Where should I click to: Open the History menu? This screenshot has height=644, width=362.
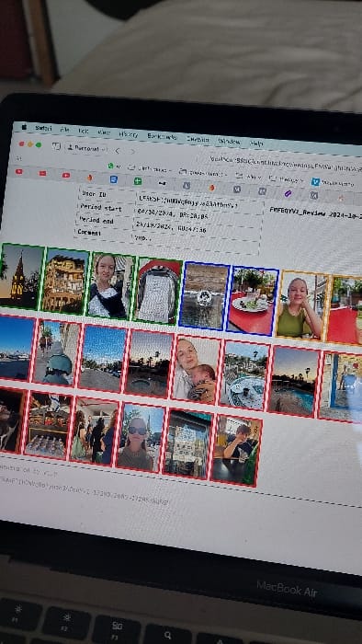pos(129,134)
